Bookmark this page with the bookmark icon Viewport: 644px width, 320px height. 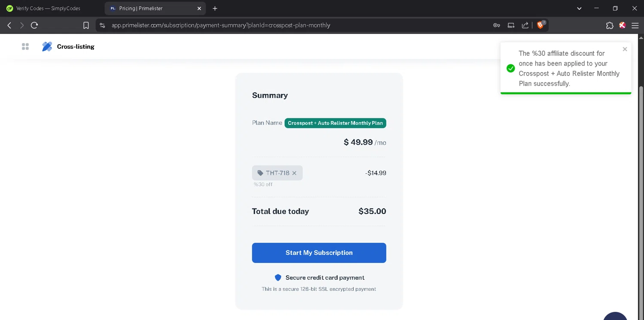(86, 25)
